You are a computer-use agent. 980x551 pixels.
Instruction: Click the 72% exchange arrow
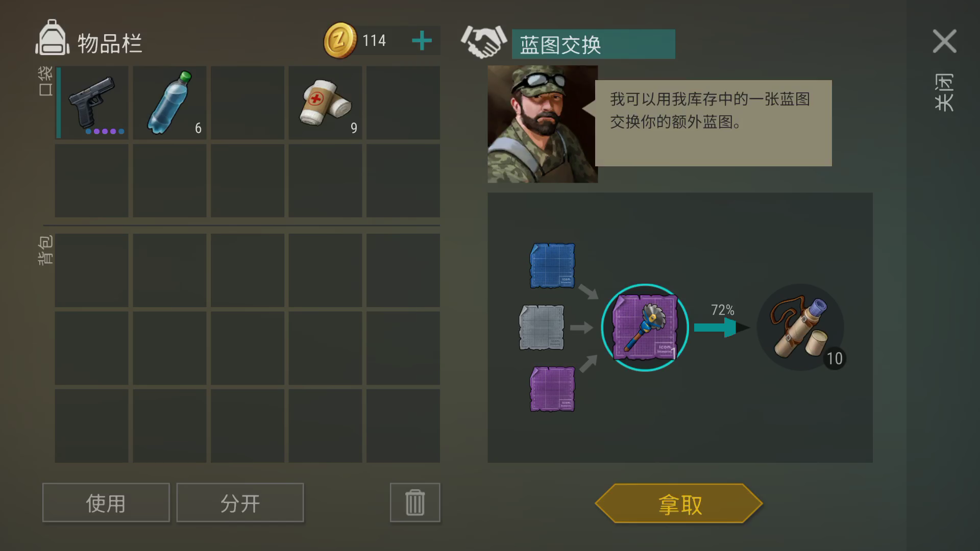click(x=722, y=327)
